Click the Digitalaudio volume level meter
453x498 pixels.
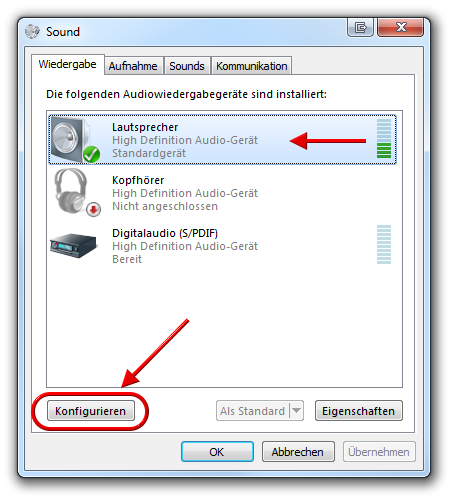[x=384, y=245]
